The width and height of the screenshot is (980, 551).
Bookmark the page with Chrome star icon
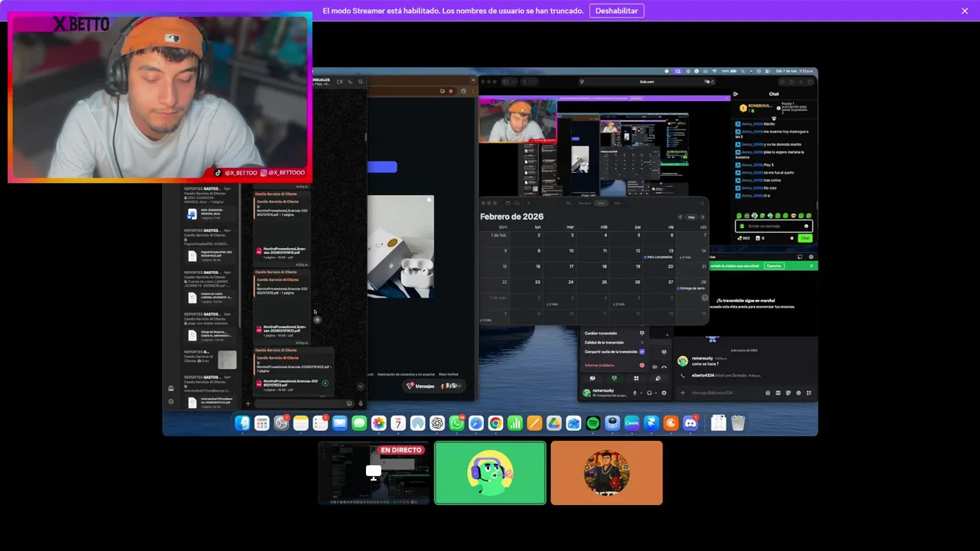pyautogui.click(x=451, y=91)
